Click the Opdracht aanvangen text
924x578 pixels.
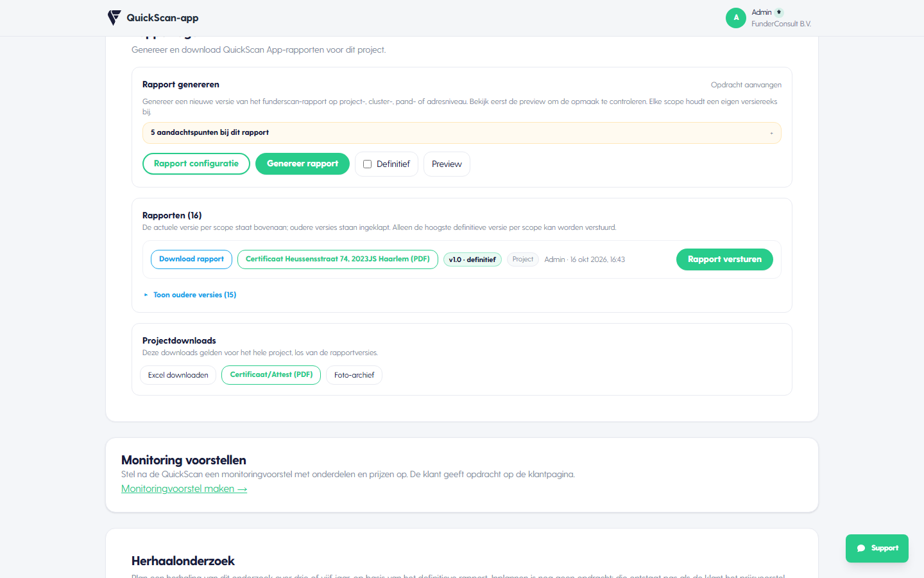coord(746,85)
